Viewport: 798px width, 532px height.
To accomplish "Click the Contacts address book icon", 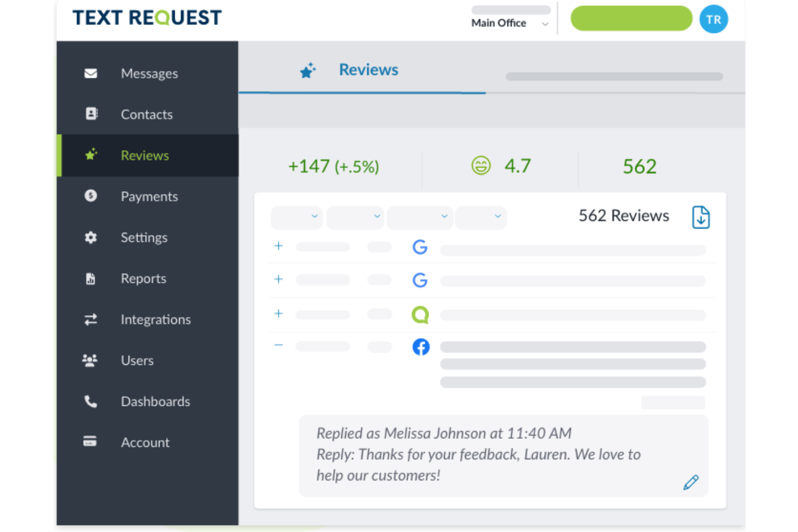I will point(91,114).
